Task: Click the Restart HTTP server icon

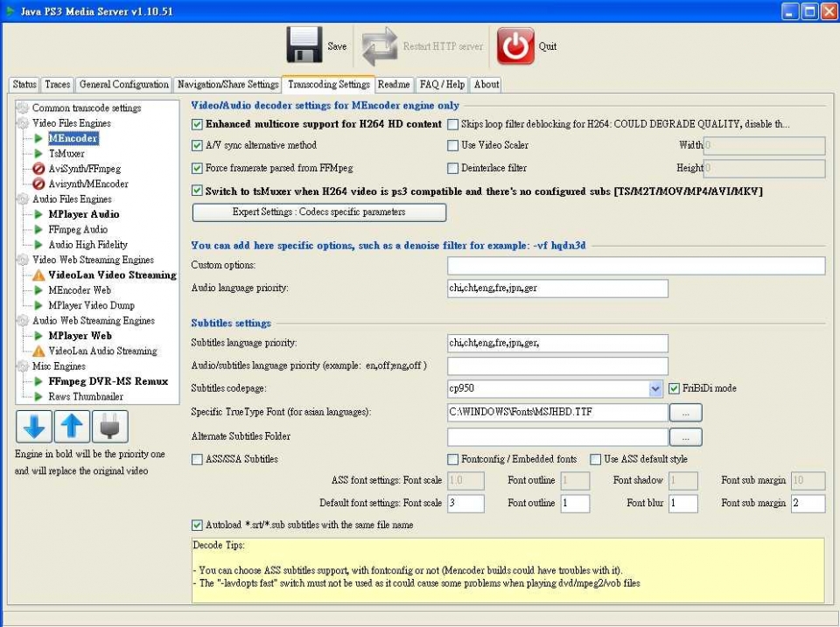Action: coord(379,44)
